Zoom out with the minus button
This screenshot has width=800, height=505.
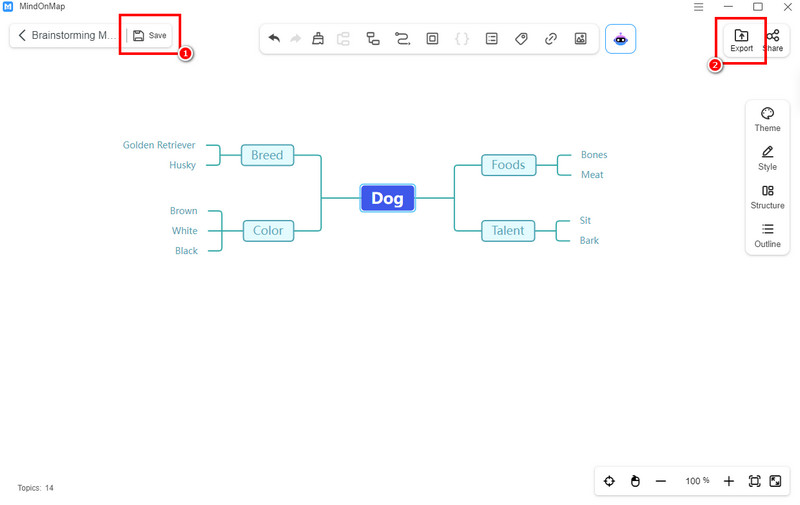[661, 481]
